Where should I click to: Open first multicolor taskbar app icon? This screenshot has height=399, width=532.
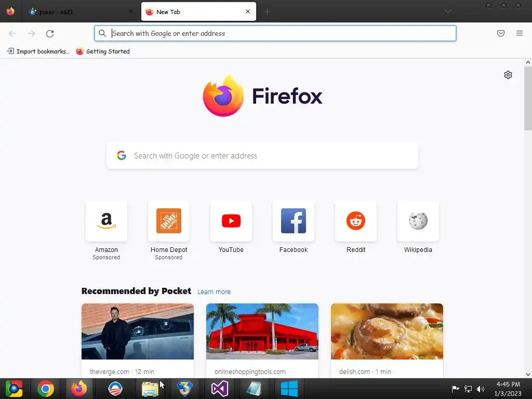pyautogui.click(x=14, y=389)
